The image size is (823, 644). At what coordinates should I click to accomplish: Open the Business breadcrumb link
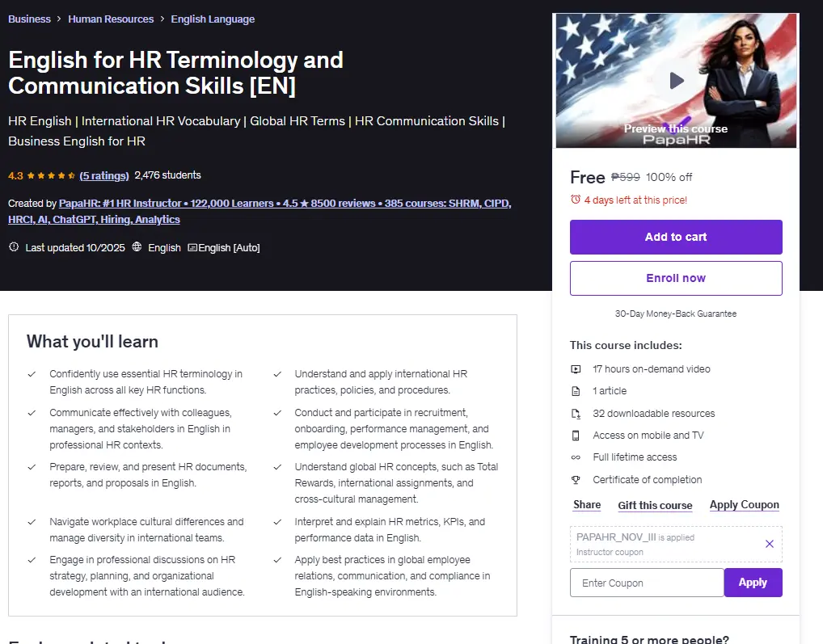point(29,19)
